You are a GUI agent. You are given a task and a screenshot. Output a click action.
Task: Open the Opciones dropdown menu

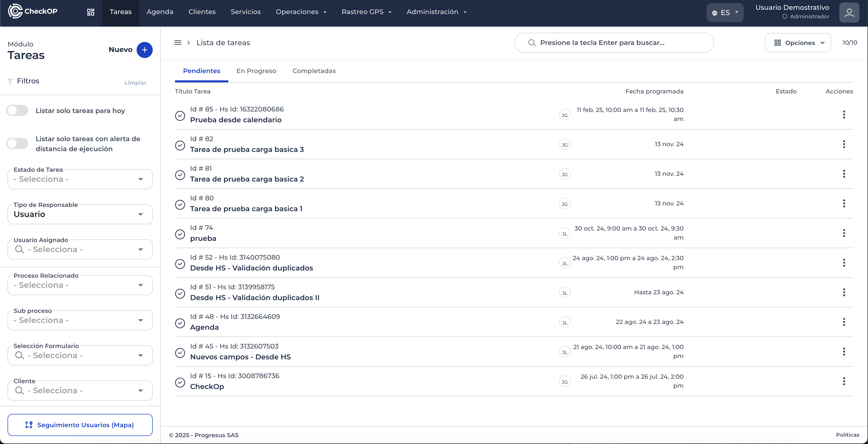798,43
